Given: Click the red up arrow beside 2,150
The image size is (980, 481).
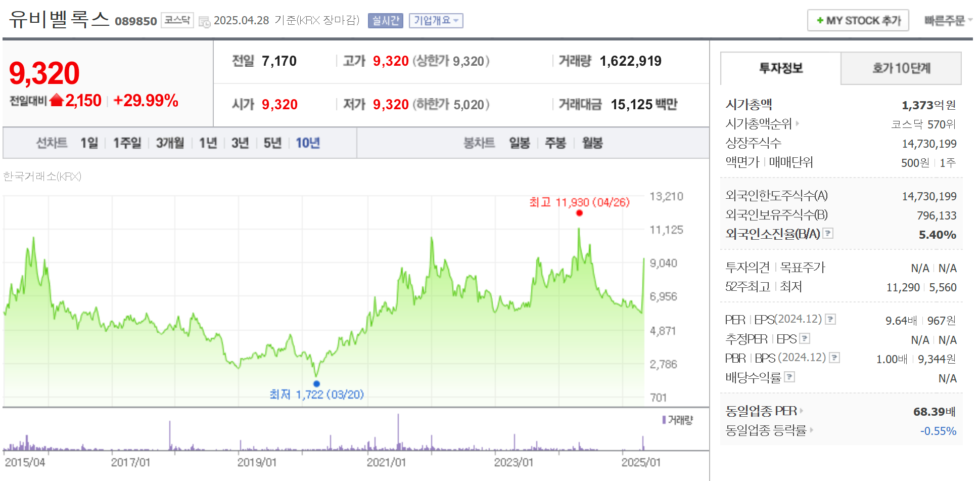Looking at the screenshot, I should coord(57,100).
